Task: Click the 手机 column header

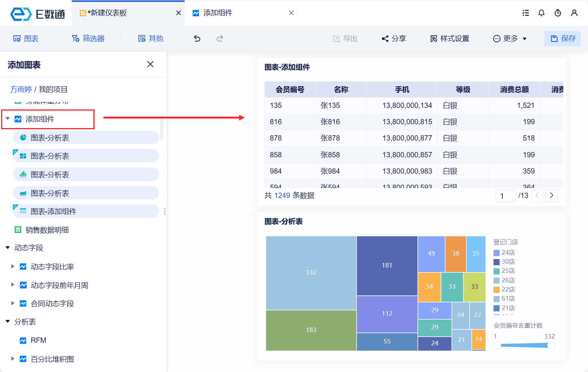Action: click(x=402, y=90)
